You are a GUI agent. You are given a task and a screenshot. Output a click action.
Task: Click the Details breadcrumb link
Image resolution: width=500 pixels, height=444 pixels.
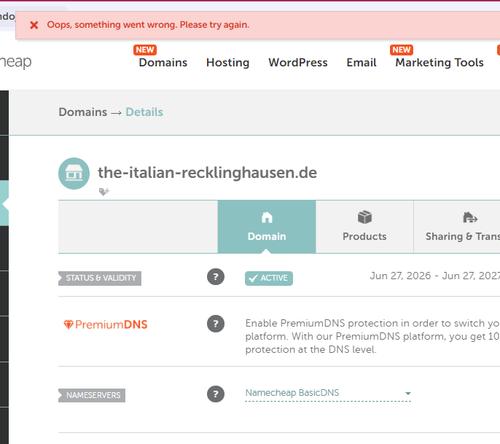click(144, 112)
